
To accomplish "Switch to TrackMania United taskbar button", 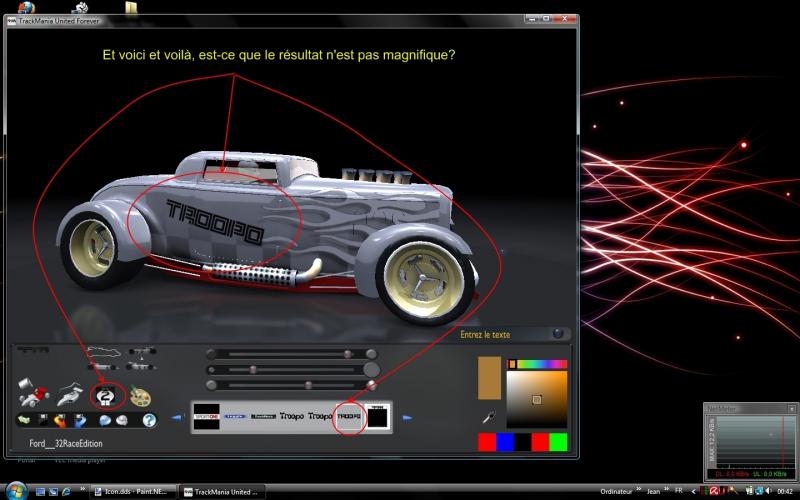I will 222,492.
